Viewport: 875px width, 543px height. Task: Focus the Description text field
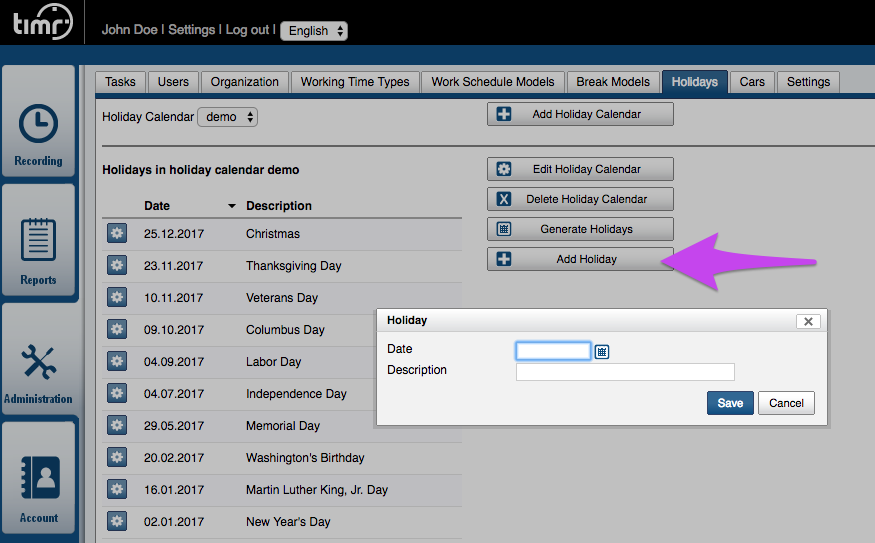625,372
